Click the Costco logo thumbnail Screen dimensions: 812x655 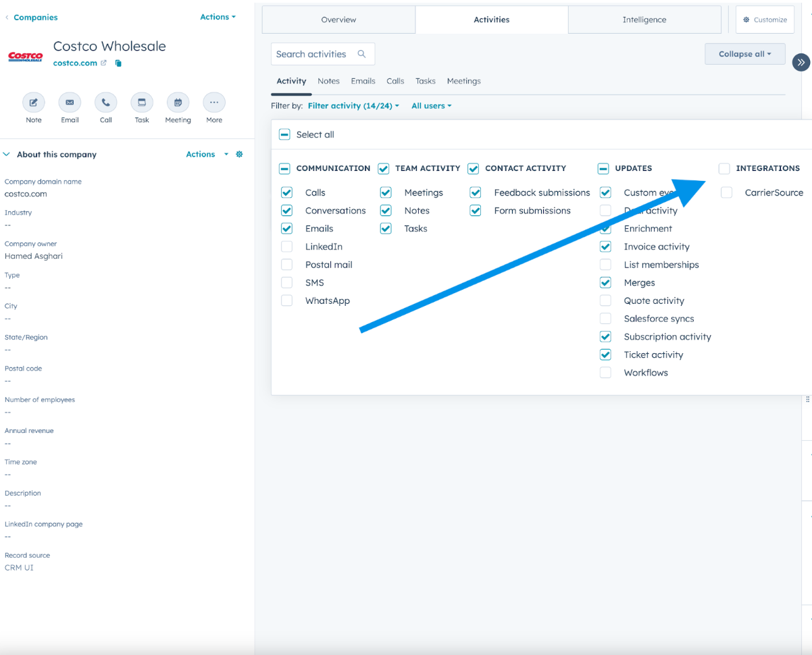click(x=25, y=57)
